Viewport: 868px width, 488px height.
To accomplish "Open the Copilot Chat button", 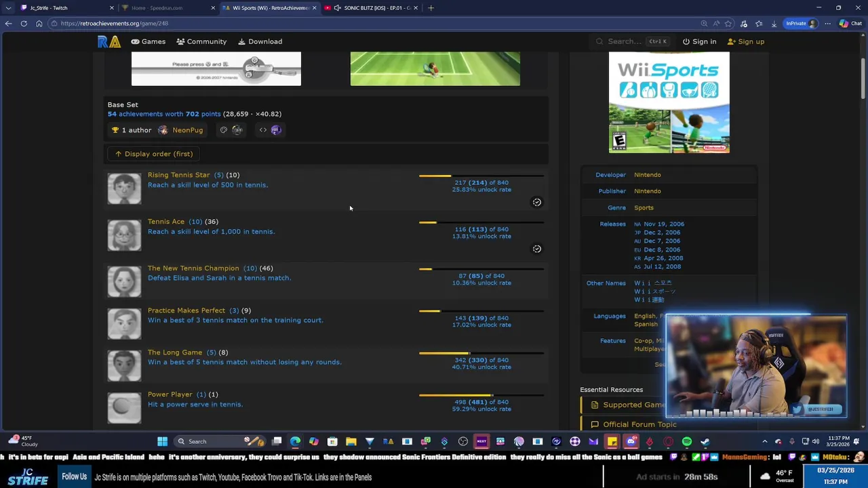I will (850, 23).
